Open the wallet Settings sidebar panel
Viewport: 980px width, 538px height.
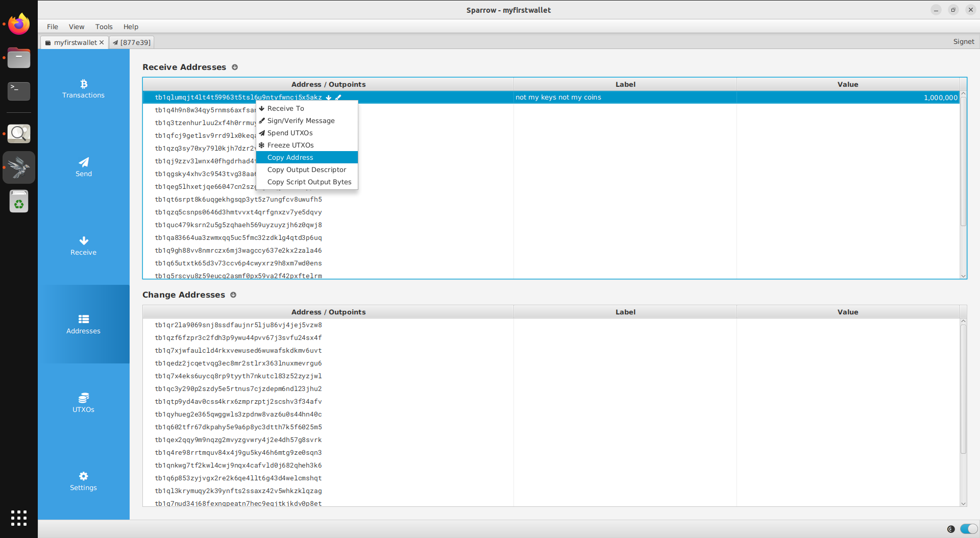pyautogui.click(x=83, y=481)
